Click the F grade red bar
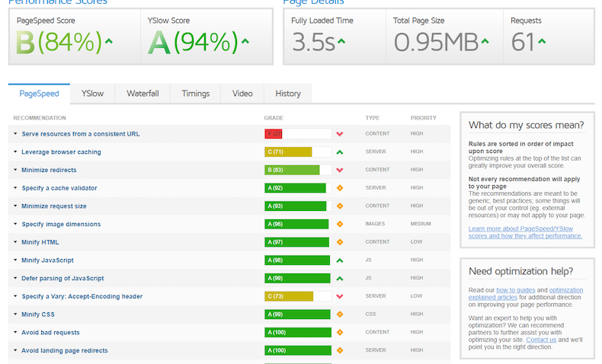 [274, 134]
